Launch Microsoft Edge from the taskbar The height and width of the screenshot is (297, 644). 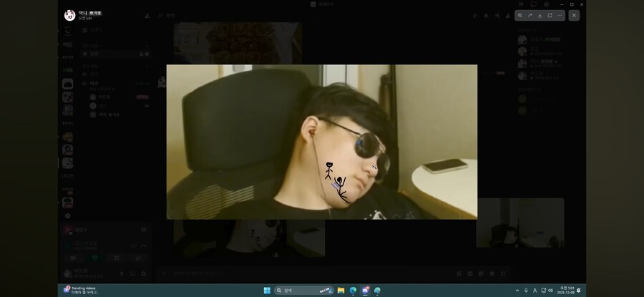pyautogui.click(x=353, y=291)
